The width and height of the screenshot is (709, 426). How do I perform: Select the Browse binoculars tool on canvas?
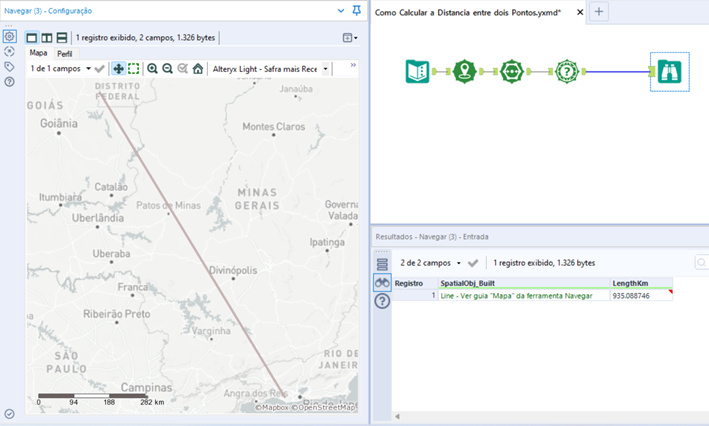[670, 71]
